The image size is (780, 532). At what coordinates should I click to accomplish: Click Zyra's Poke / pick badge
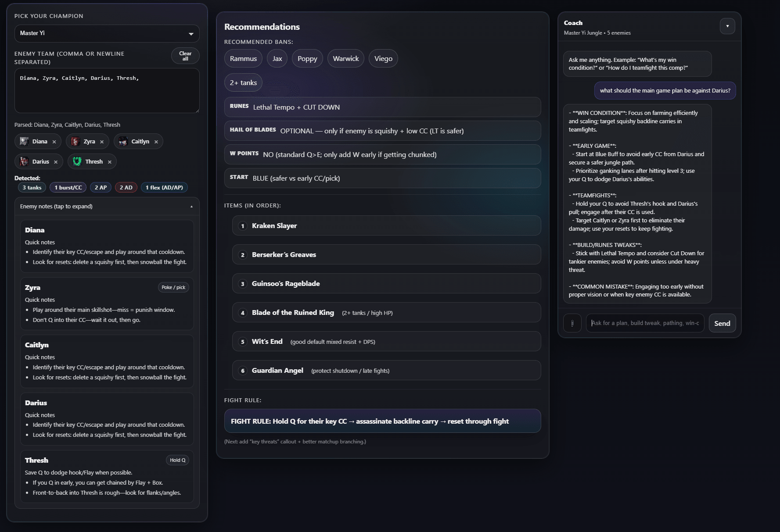(x=173, y=288)
